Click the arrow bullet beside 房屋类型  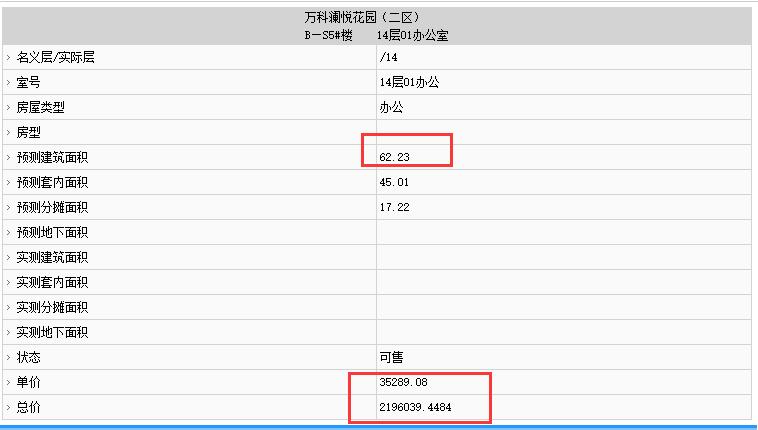(8, 107)
